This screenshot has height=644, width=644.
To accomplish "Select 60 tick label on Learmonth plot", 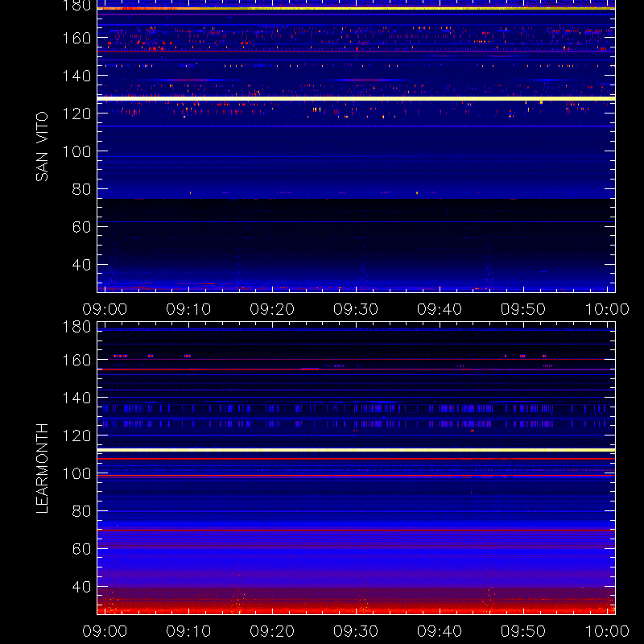I will click(x=81, y=549).
